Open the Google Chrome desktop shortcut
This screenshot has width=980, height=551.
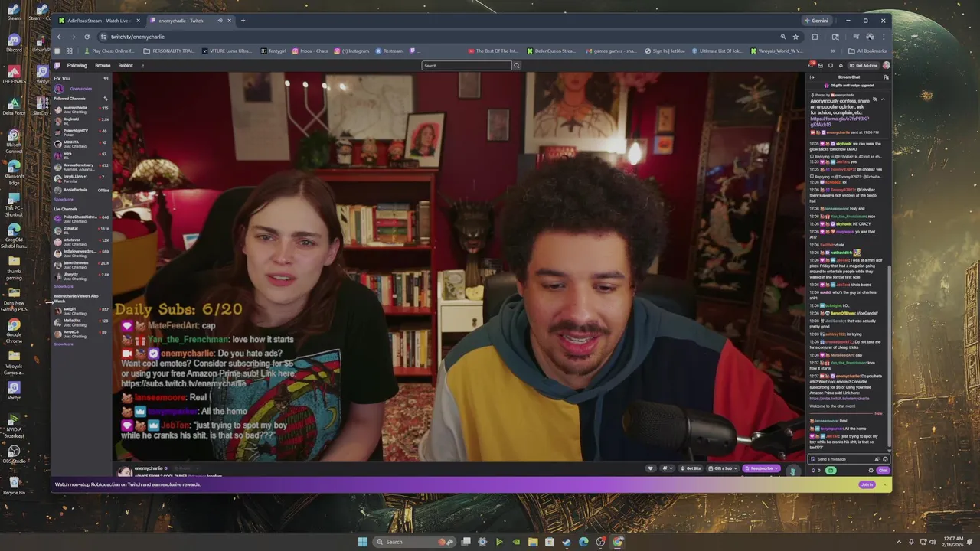point(14,330)
